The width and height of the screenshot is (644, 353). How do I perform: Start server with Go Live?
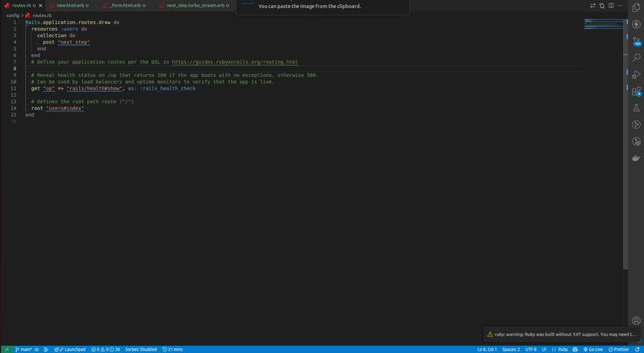tap(593, 349)
